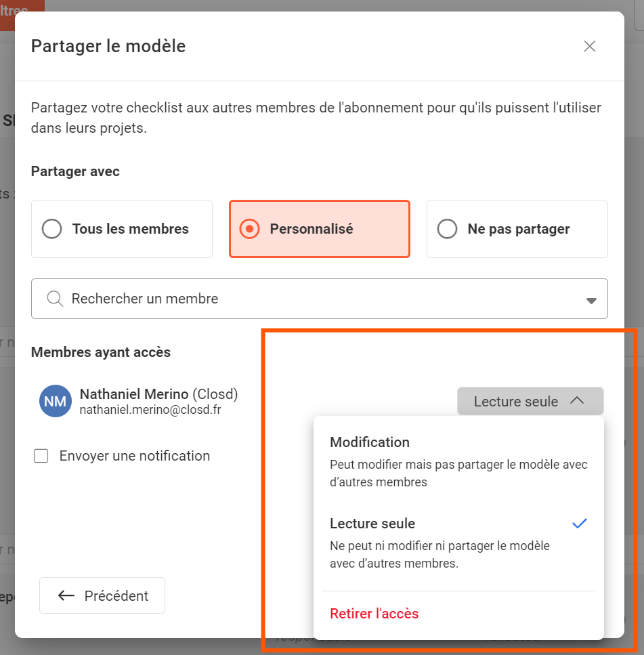Image resolution: width=644 pixels, height=655 pixels.
Task: Click Nathaniel Merino's name in members list
Action: [x=134, y=394]
